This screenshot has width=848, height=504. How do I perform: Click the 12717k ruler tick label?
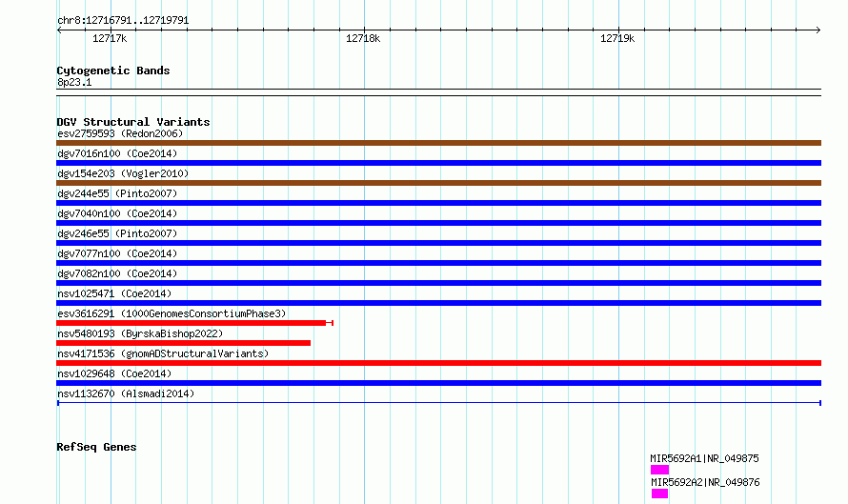point(110,38)
